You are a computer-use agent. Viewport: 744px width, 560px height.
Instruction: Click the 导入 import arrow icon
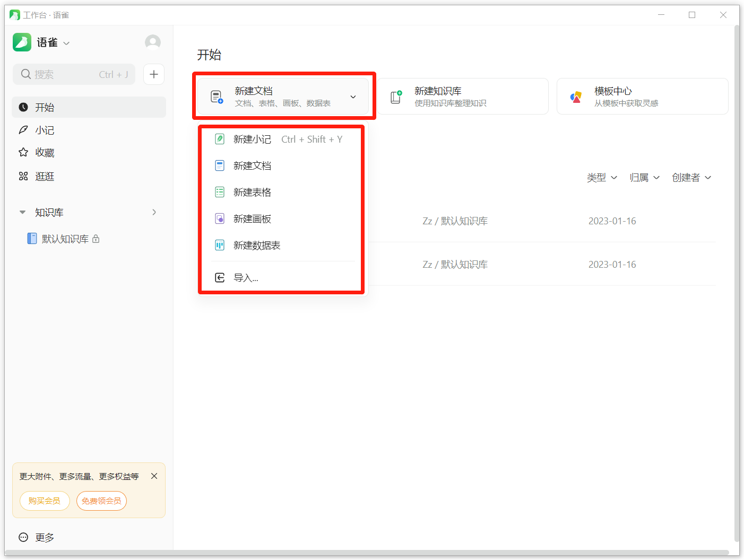tap(220, 277)
